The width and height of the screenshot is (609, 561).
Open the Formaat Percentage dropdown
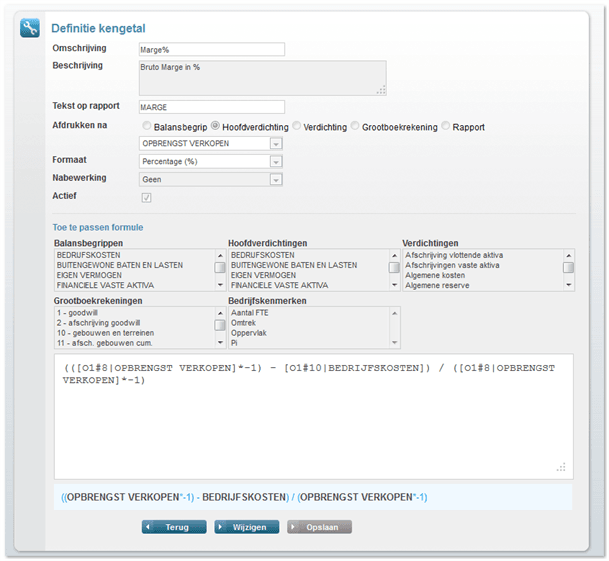coord(211,162)
